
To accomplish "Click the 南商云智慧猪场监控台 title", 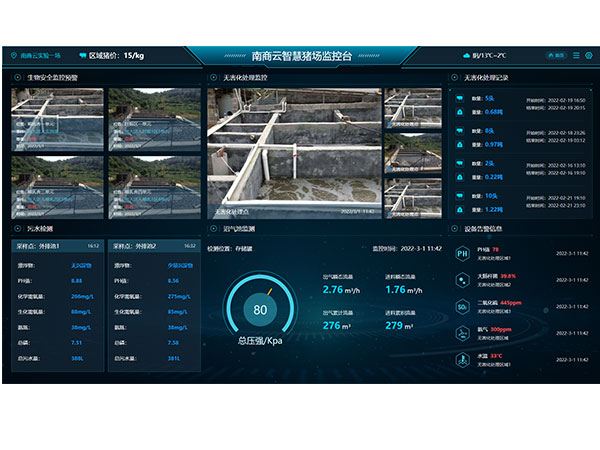I will click(301, 57).
